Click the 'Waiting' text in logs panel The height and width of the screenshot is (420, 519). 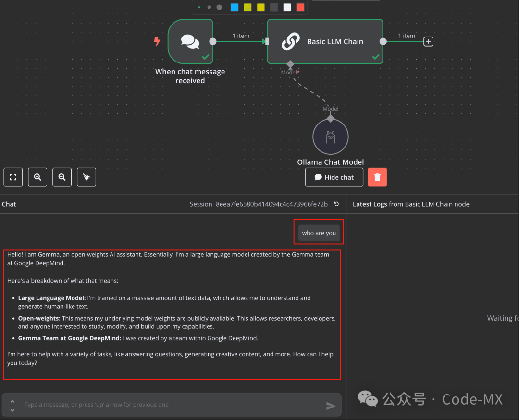coord(502,318)
